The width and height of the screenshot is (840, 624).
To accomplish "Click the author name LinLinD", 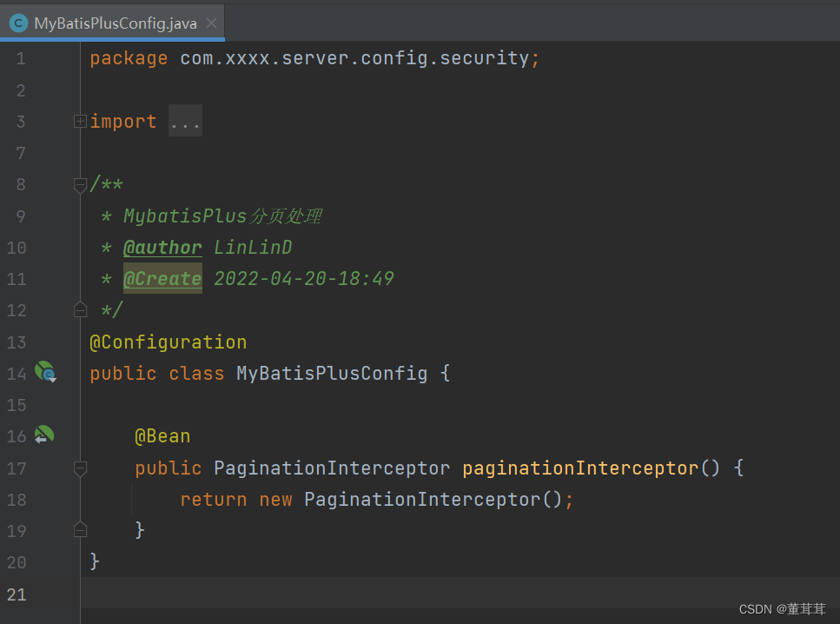I will [x=253, y=248].
